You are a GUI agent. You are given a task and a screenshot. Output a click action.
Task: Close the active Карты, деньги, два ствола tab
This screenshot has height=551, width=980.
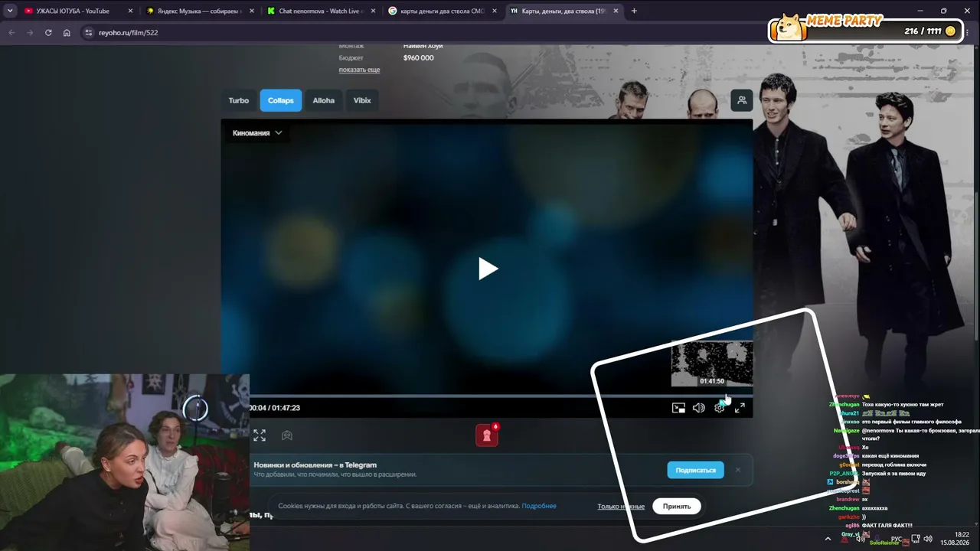[616, 11]
